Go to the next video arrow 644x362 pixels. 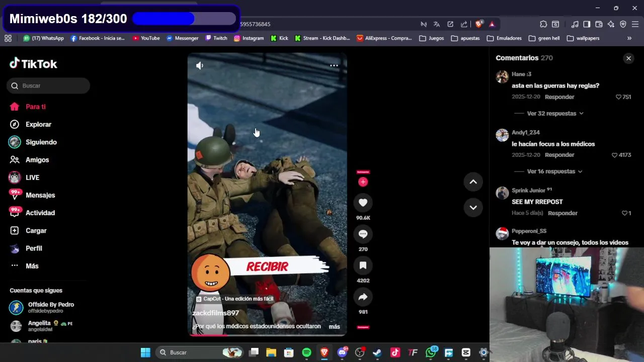(x=473, y=207)
